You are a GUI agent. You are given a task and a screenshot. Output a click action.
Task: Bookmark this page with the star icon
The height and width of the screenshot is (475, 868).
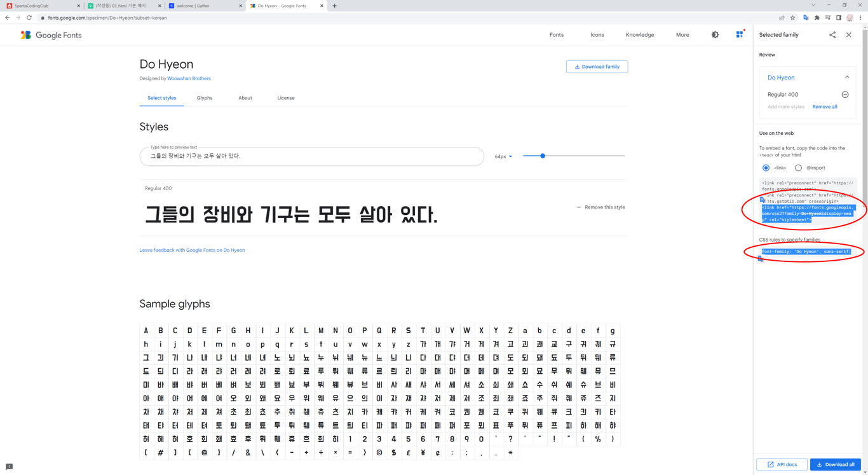point(792,18)
